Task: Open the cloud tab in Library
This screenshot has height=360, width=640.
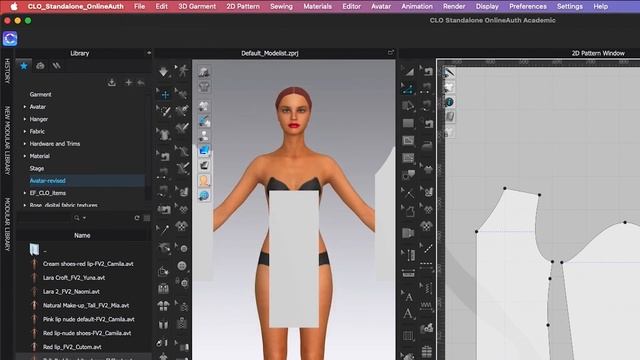Action: click(40, 66)
